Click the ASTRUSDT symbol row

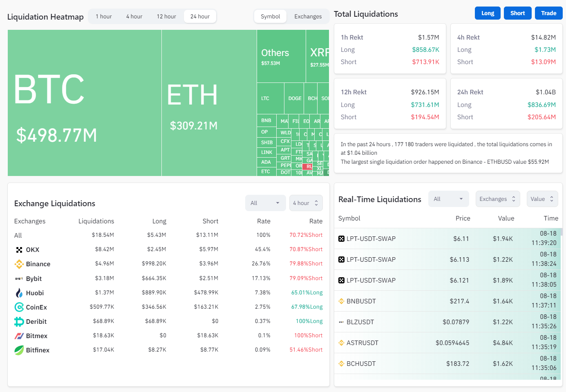448,343
